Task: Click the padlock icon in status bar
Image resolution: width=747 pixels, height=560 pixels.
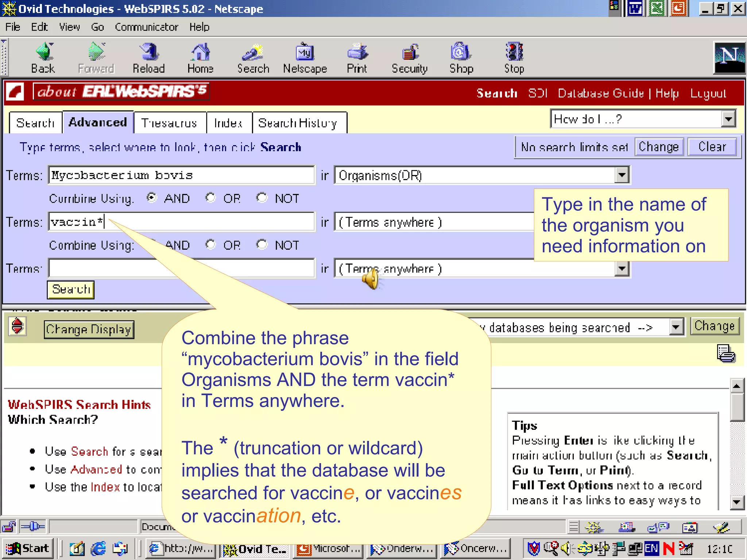Action: point(9,527)
